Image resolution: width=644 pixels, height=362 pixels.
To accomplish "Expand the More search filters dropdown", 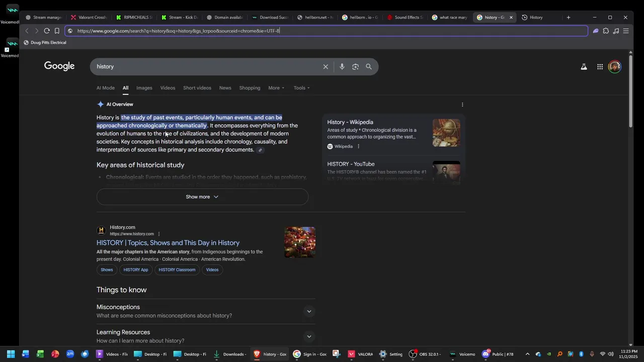I will tap(276, 88).
